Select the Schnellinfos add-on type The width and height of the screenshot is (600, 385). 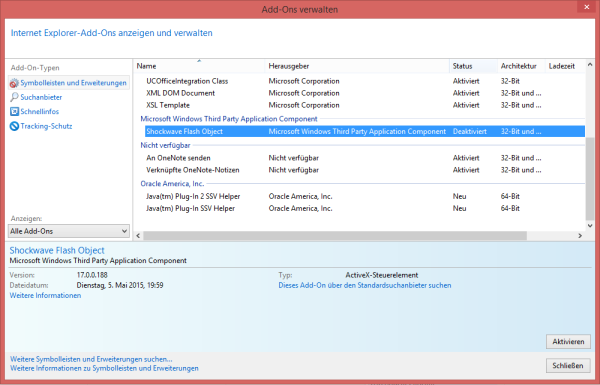tap(40, 111)
